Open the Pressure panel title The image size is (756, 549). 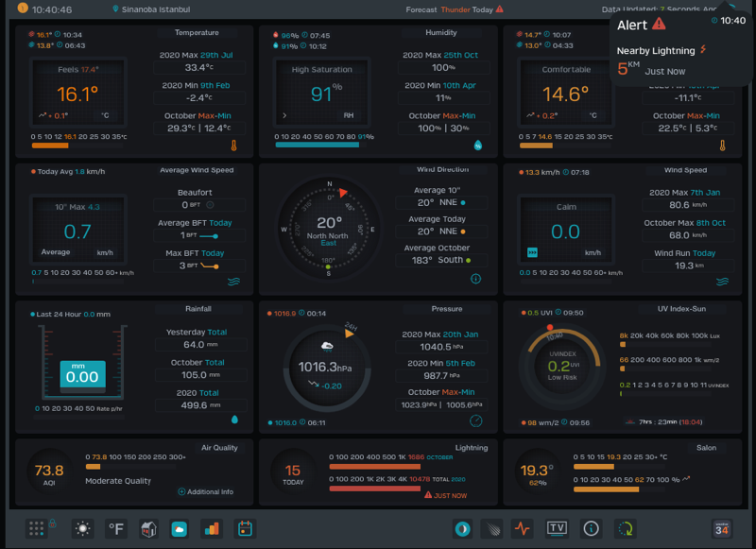coord(446,309)
